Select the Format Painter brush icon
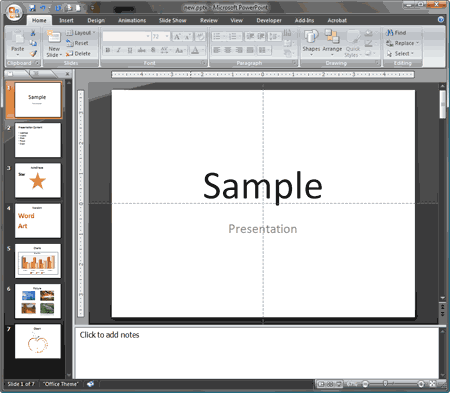Viewport: 450px width, 393px height. 33,53
